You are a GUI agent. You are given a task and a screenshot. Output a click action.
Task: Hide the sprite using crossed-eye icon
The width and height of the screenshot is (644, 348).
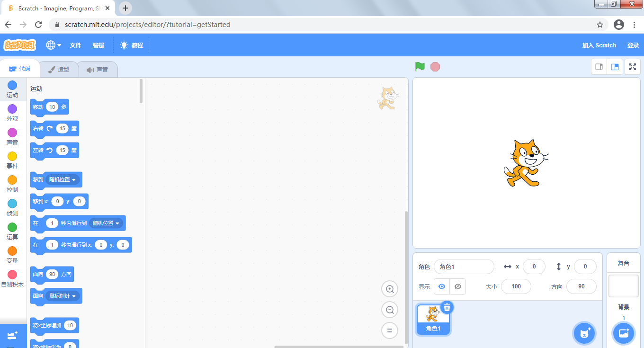click(457, 286)
